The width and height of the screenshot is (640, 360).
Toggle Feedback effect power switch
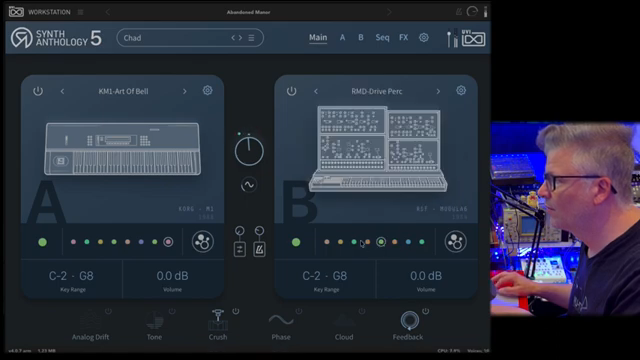(425, 311)
